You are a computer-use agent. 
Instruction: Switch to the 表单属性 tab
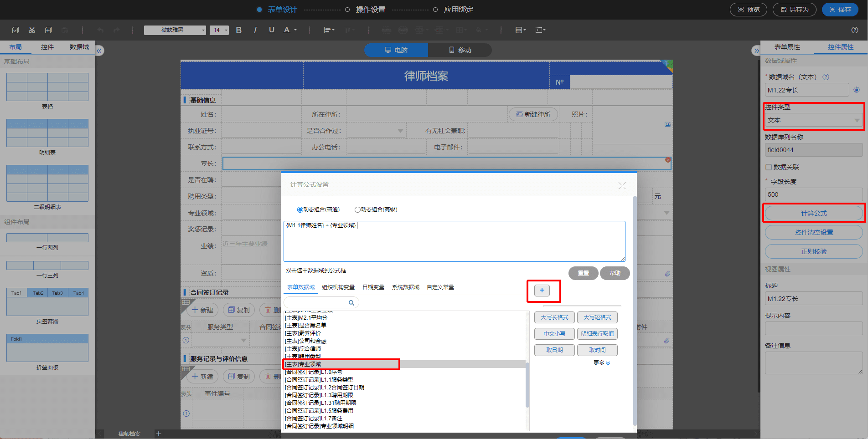click(x=787, y=47)
